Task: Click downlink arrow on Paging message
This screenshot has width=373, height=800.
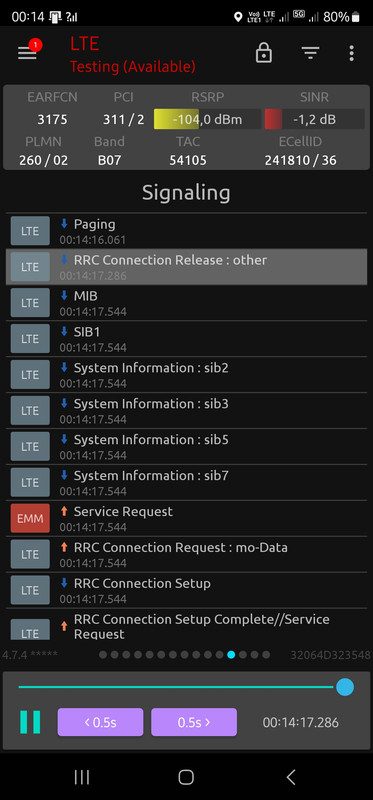Action: (x=64, y=223)
